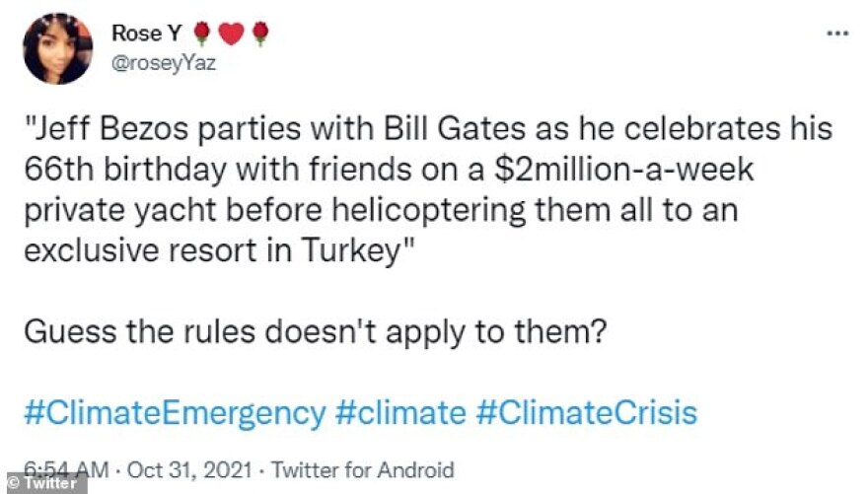Follow the #climate hashtag link
868x494 pixels.
[399, 411]
